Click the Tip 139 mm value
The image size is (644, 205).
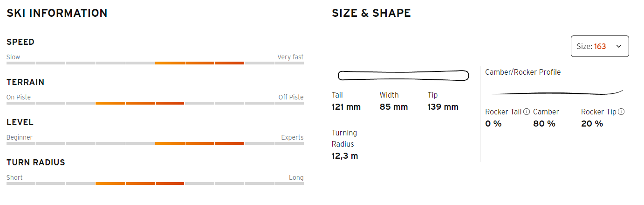click(443, 107)
